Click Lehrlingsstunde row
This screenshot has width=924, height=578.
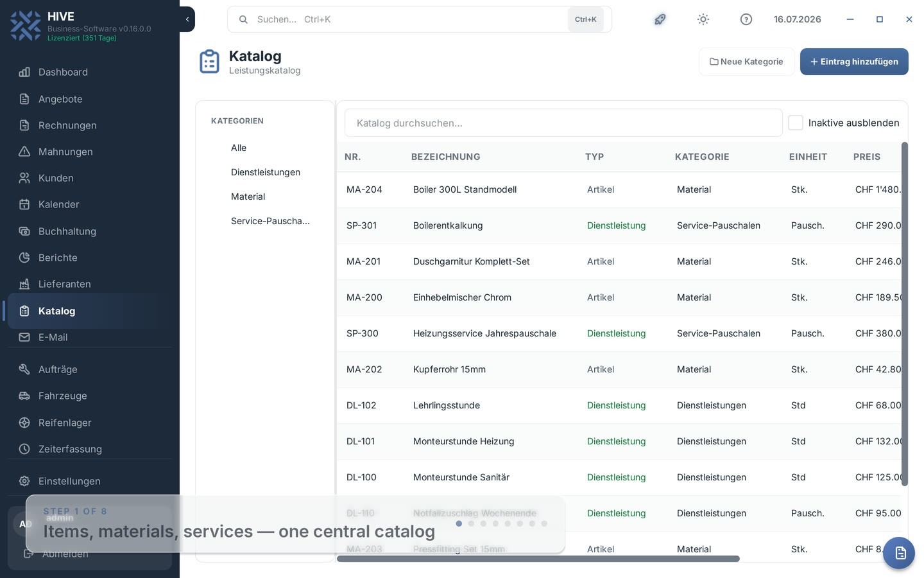tap(619, 405)
